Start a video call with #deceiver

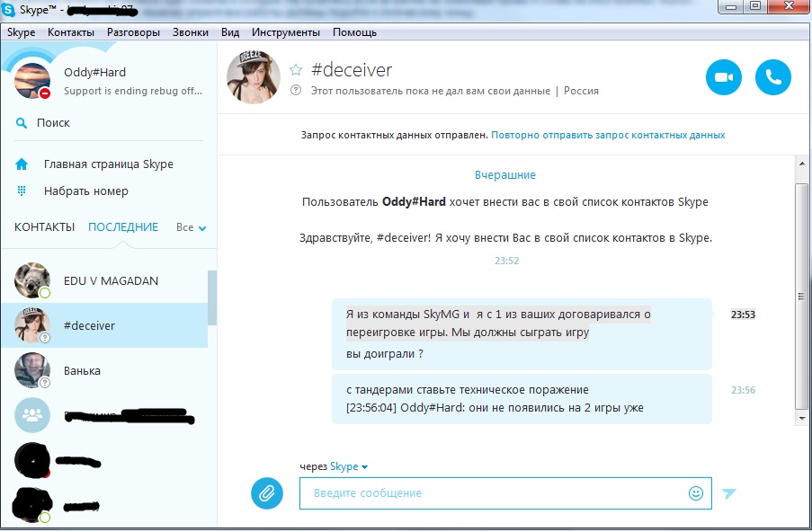724,77
